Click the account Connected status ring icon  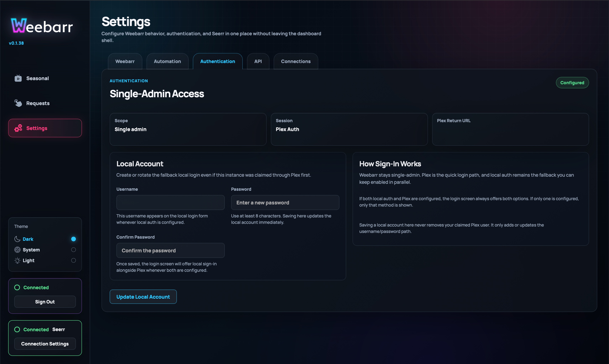pos(17,287)
